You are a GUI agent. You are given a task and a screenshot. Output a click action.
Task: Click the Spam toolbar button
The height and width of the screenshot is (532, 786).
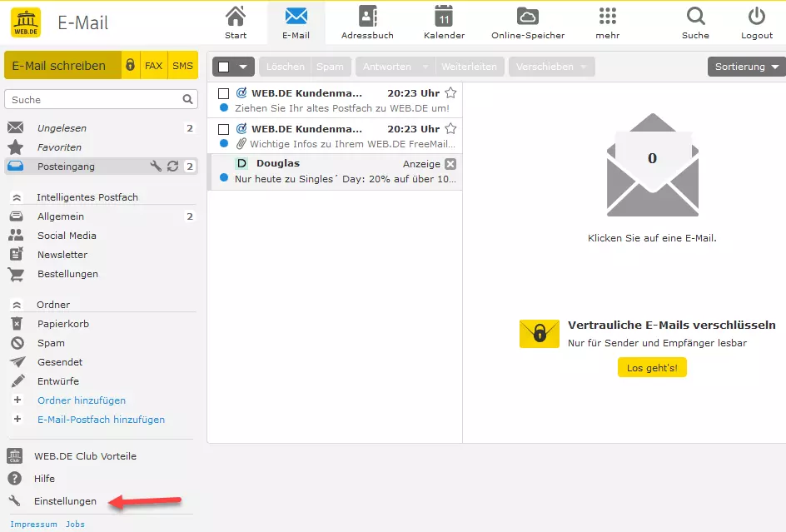coord(330,67)
